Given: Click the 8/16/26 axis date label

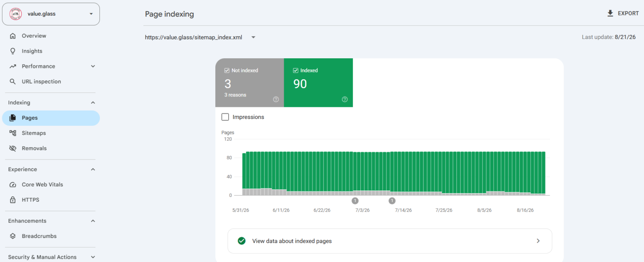Looking at the screenshot, I should (525, 210).
